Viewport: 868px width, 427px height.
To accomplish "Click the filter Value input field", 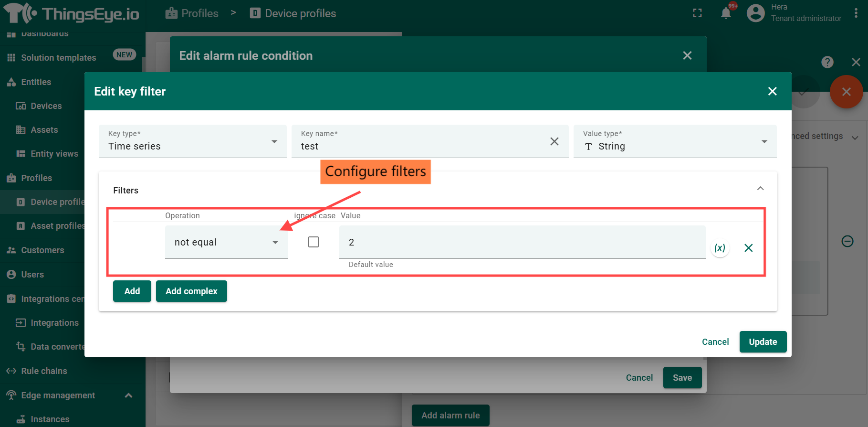I will pyautogui.click(x=522, y=242).
